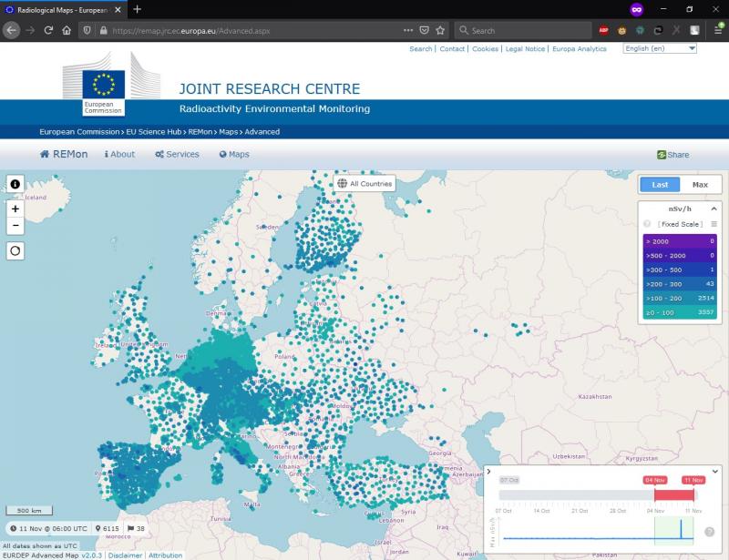Toggle the Fixed Scale indicator circle
This screenshot has width=729, height=560.
[647, 224]
